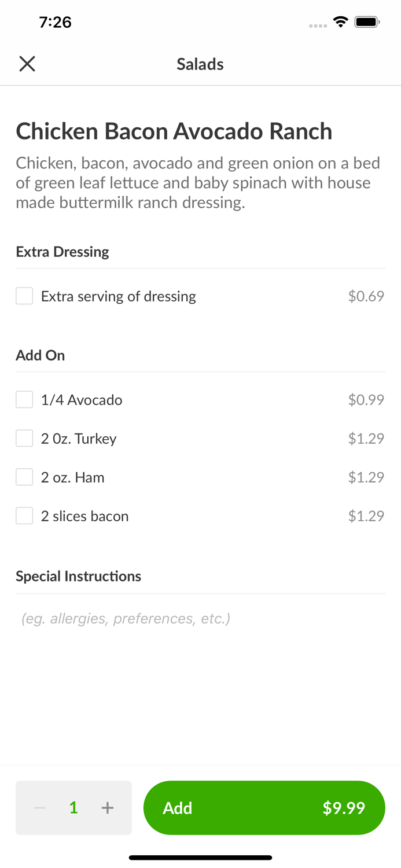This screenshot has width=401, height=868.
Task: Tap the quantity number 1
Action: [73, 808]
